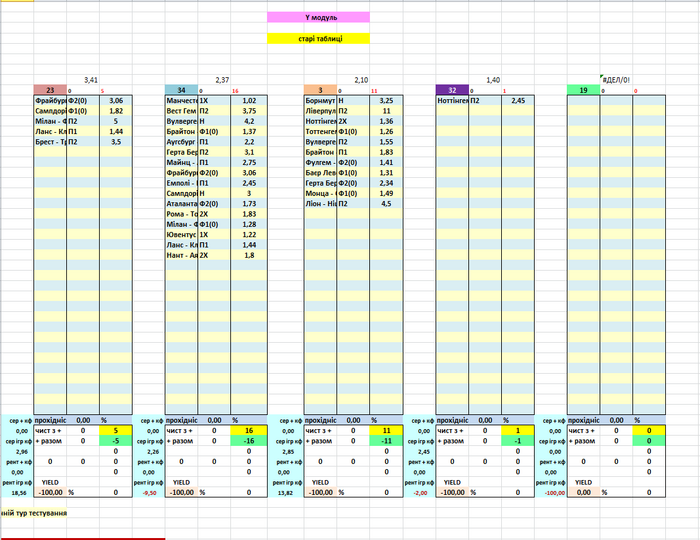Select the yellow "старі таблиці" cell
The image size is (700, 540).
coord(318,39)
